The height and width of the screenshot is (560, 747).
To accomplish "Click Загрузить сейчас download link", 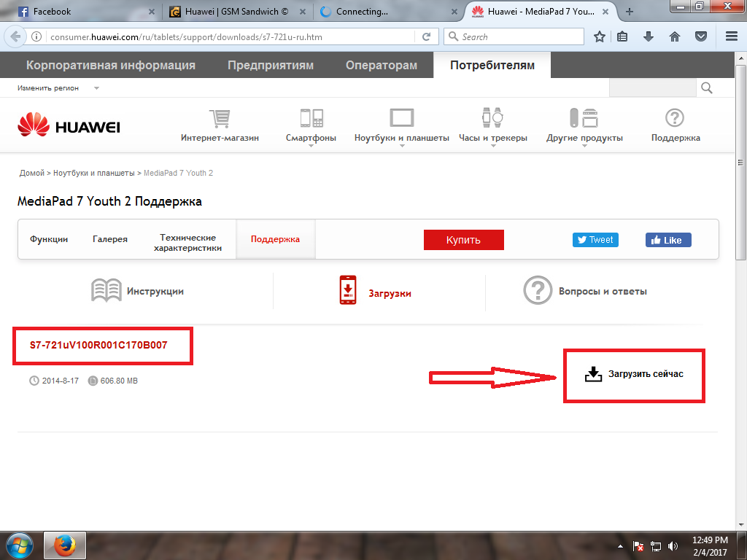I will 635,374.
